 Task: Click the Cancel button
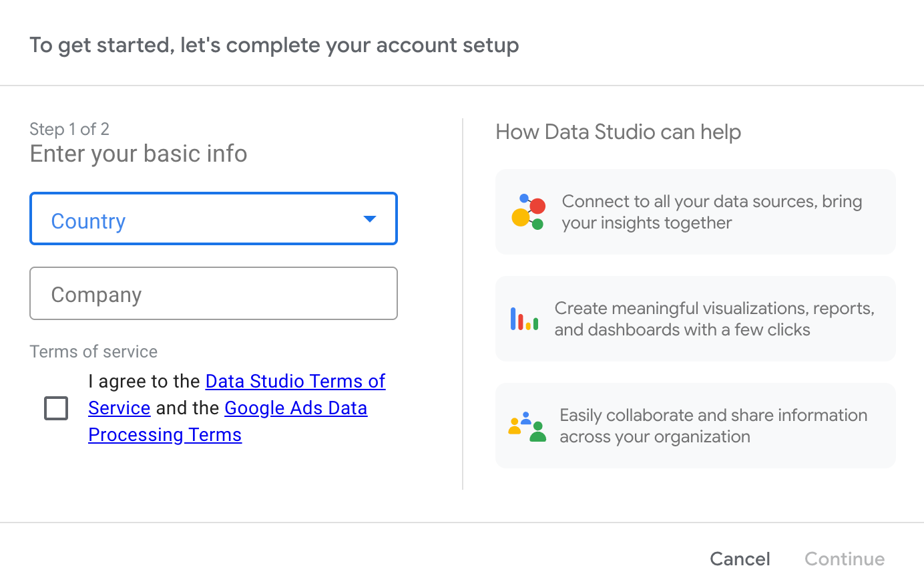tap(740, 559)
